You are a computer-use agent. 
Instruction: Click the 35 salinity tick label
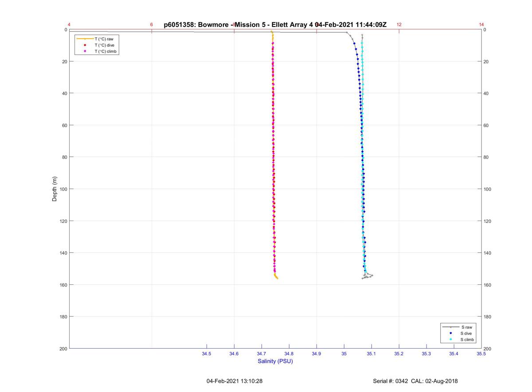tap(344, 353)
